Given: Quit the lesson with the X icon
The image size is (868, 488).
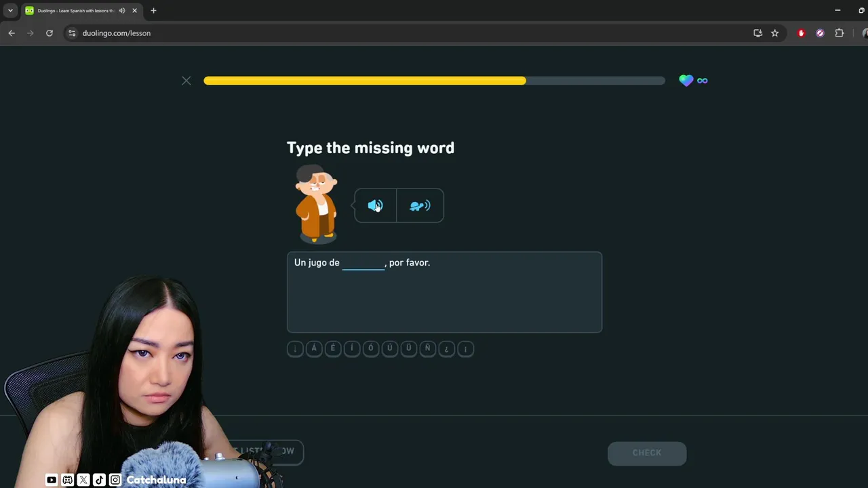Looking at the screenshot, I should 186,81.
